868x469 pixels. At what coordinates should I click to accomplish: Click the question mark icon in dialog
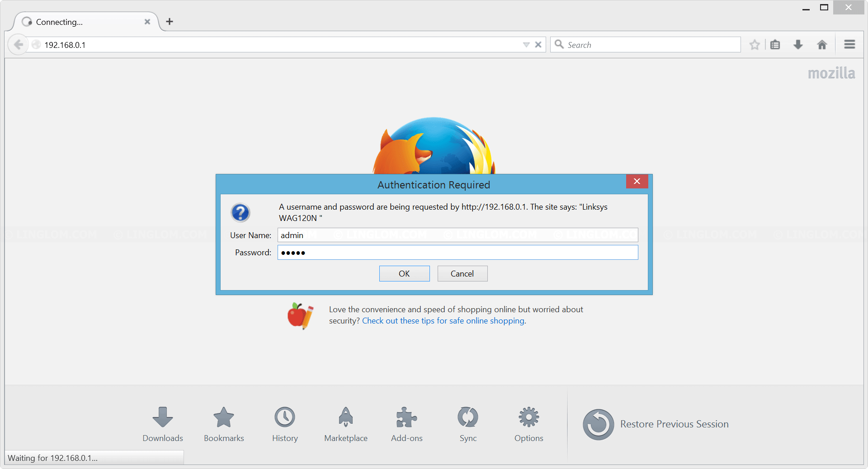pyautogui.click(x=241, y=212)
